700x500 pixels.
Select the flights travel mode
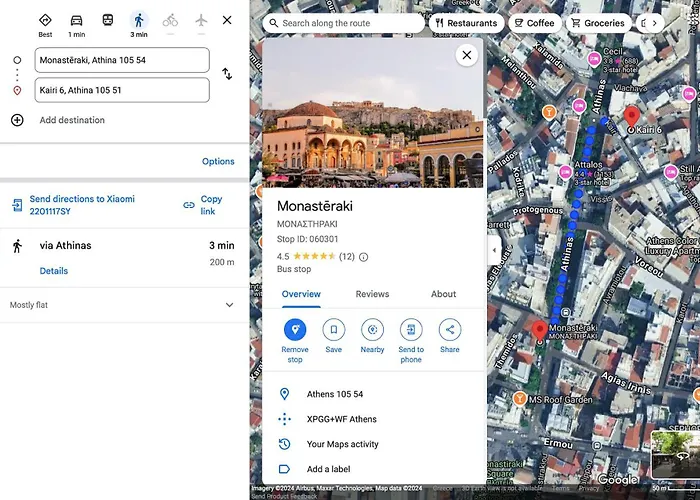(x=201, y=21)
